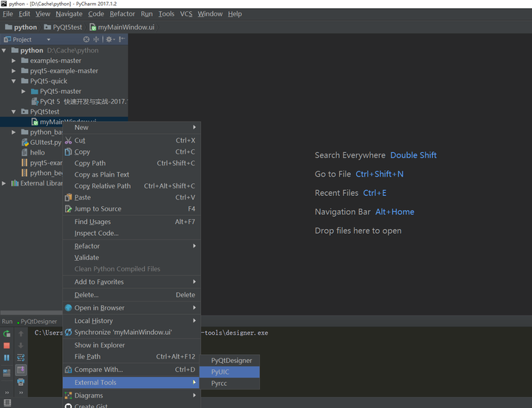532x408 pixels.
Task: Expand the PyQt5-master folder
Action: tap(24, 92)
